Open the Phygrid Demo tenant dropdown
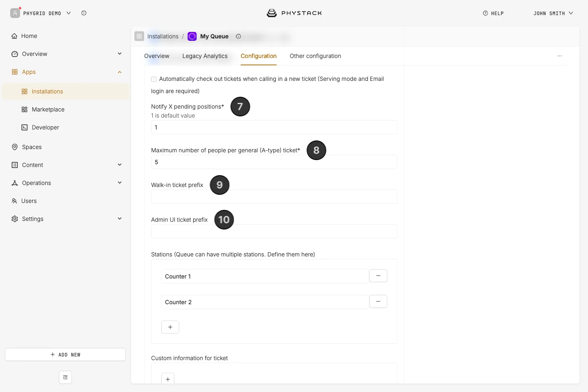 (41, 13)
